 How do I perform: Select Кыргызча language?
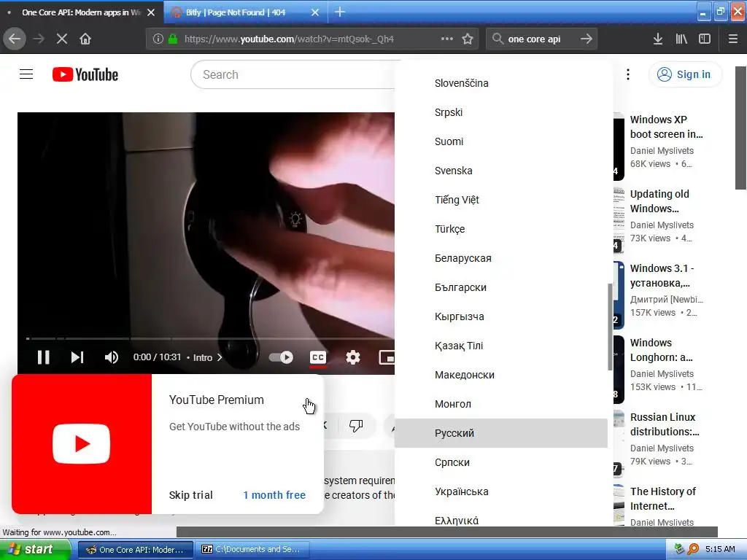501,316
